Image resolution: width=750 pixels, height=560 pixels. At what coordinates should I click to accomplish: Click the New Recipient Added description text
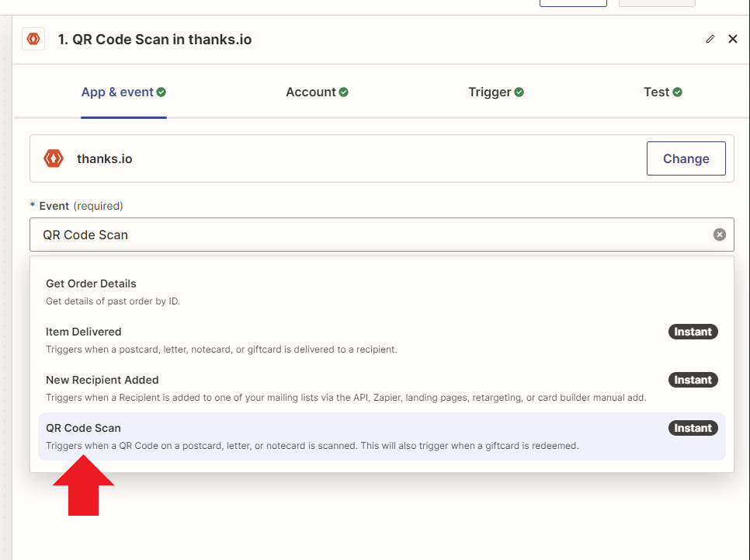(345, 397)
